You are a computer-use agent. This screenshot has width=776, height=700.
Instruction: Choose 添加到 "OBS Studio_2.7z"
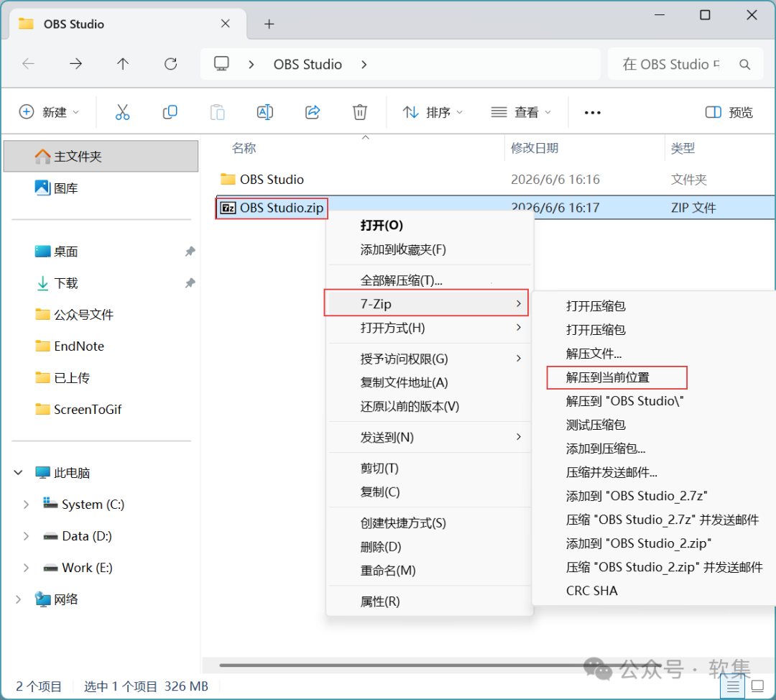(x=637, y=496)
